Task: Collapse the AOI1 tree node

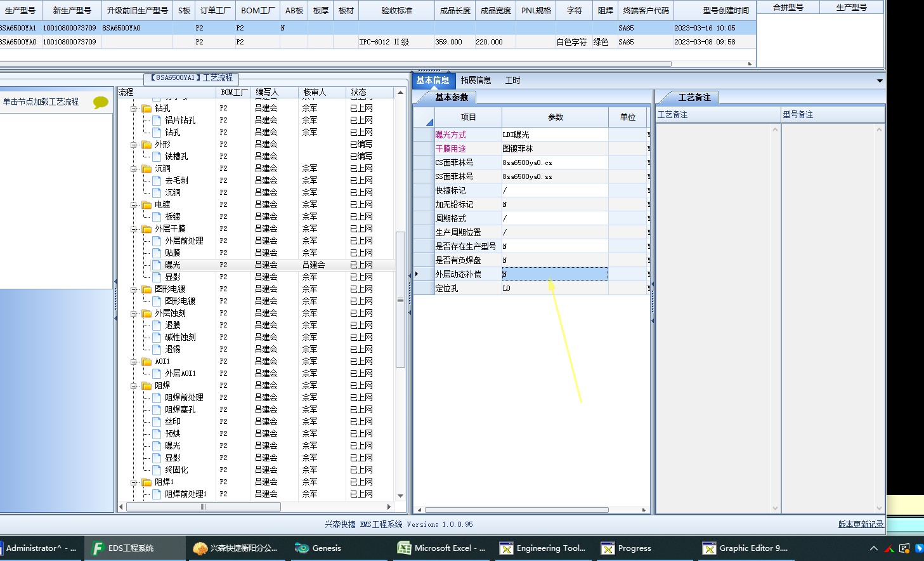Action: [x=134, y=362]
